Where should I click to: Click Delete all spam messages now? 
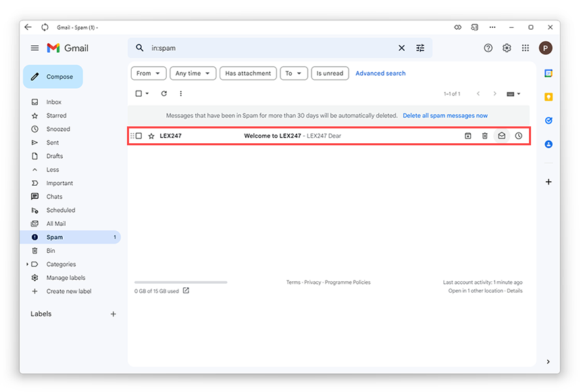click(x=445, y=115)
